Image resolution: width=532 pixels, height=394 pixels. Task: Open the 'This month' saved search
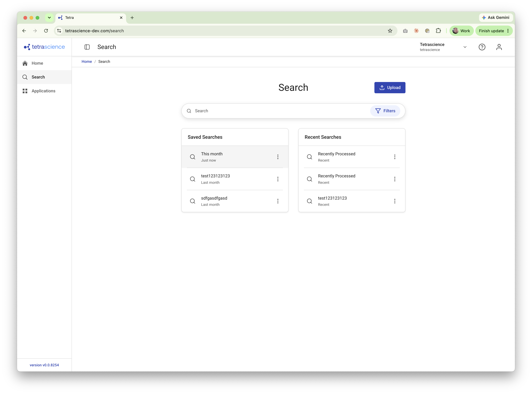(x=235, y=157)
